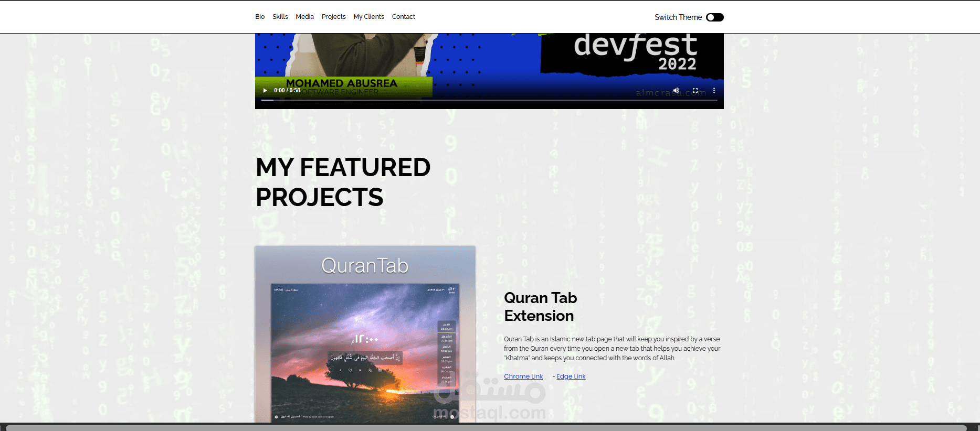Click the video time 0:00 / 0:58

287,91
